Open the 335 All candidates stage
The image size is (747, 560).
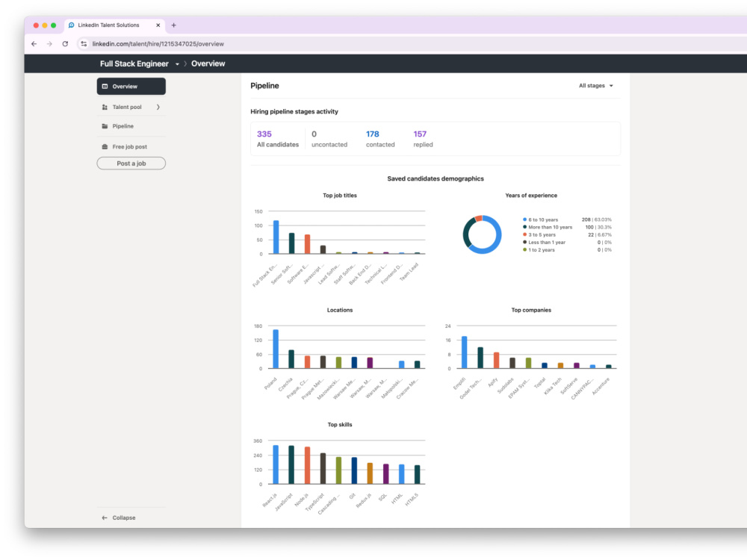tap(278, 139)
